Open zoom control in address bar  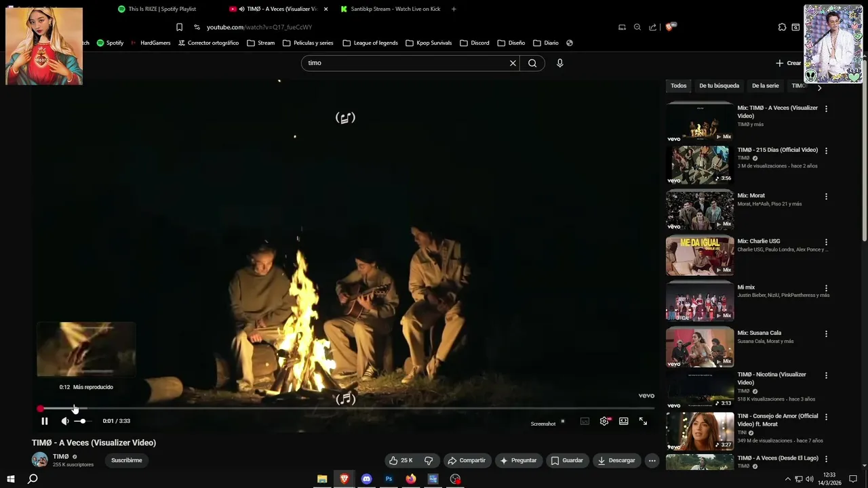pyautogui.click(x=637, y=27)
